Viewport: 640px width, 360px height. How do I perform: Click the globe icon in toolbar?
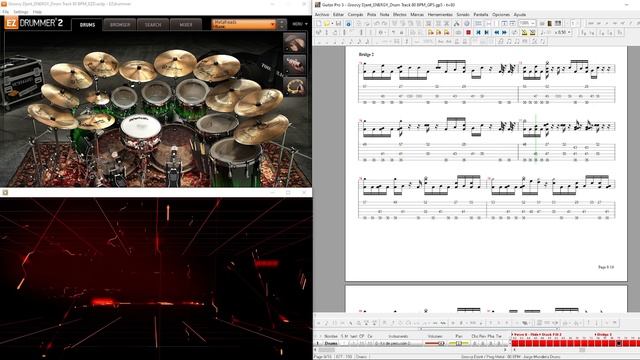tap(467, 23)
